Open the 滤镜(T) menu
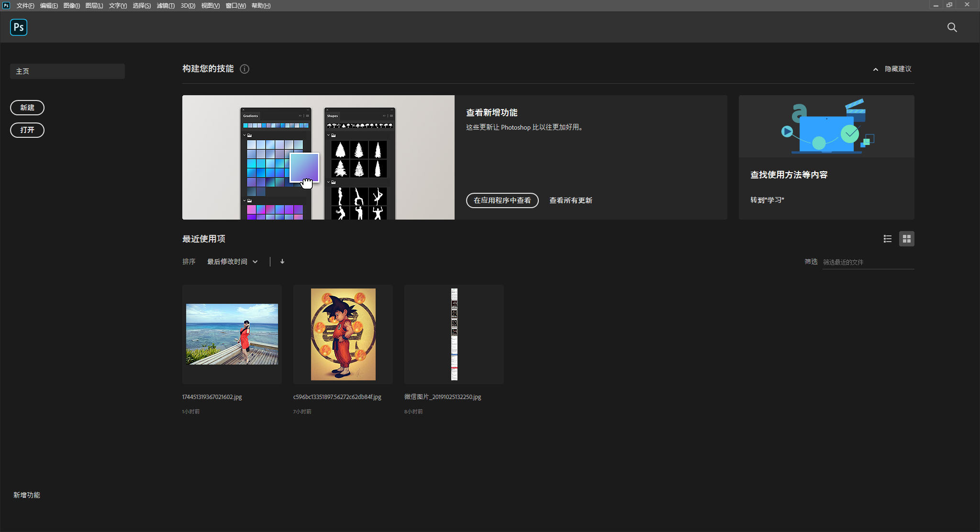The width and height of the screenshot is (980, 532). click(166, 6)
